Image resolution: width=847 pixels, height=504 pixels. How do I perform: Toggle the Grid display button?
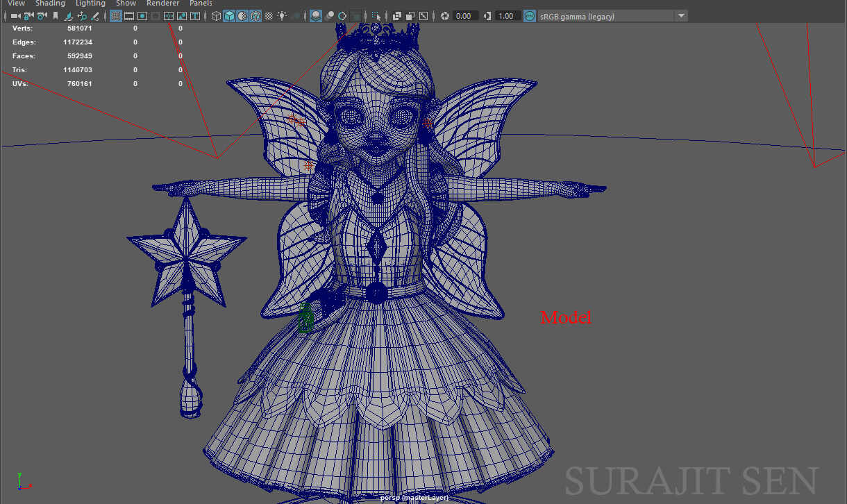click(116, 15)
